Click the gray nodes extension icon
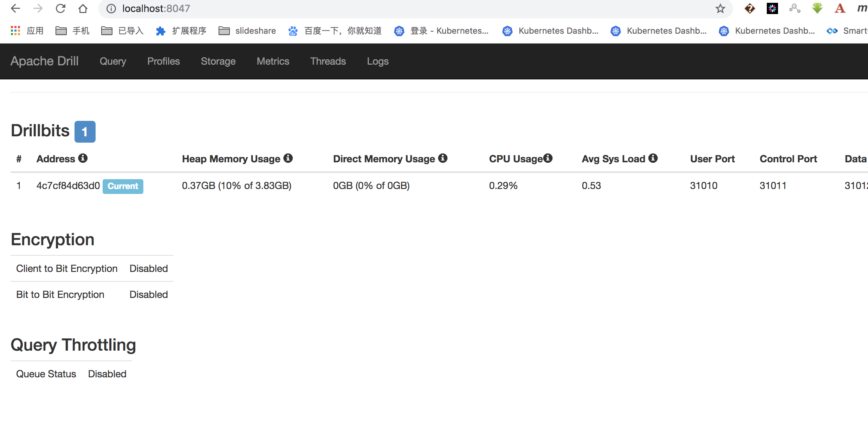Screen dimensions: 868x423 795,8
